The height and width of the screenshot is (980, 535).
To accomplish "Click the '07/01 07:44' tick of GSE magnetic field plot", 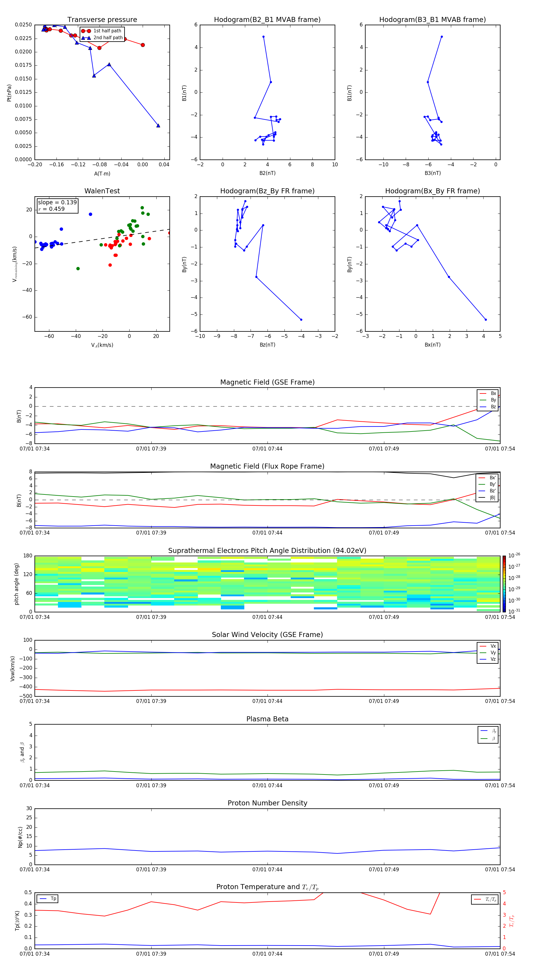I will 267,449.
